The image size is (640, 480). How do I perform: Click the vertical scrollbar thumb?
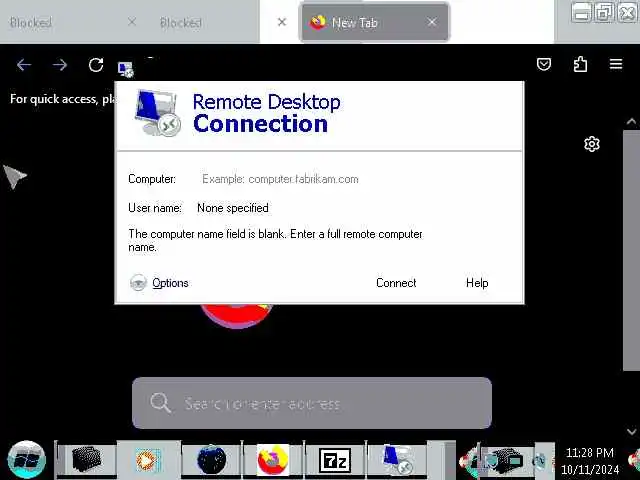[x=631, y=250]
